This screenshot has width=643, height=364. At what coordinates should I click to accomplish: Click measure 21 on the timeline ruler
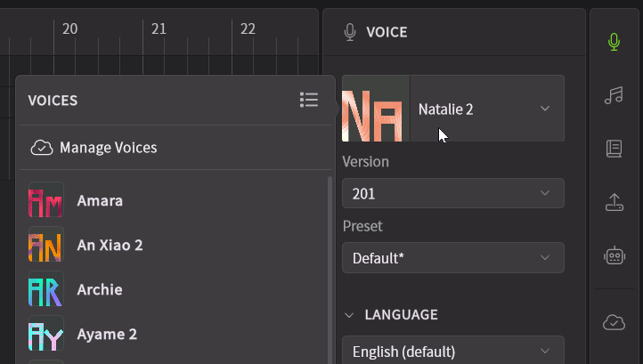point(159,28)
